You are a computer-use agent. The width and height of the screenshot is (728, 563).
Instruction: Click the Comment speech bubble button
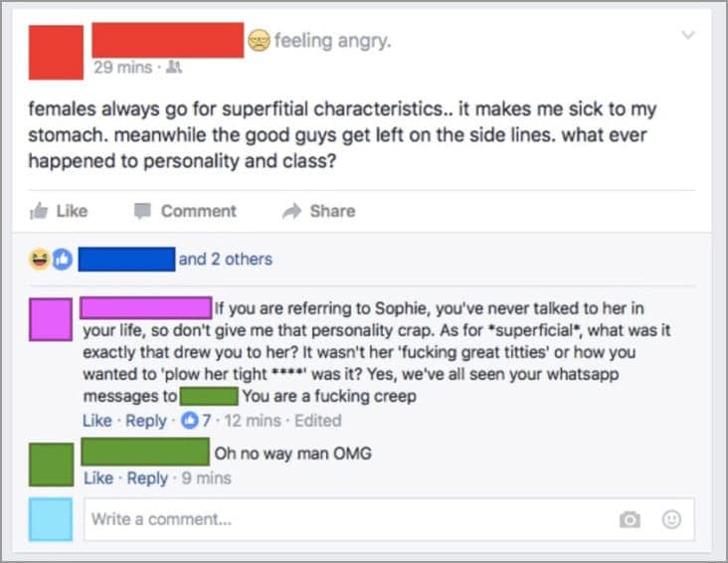(184, 211)
